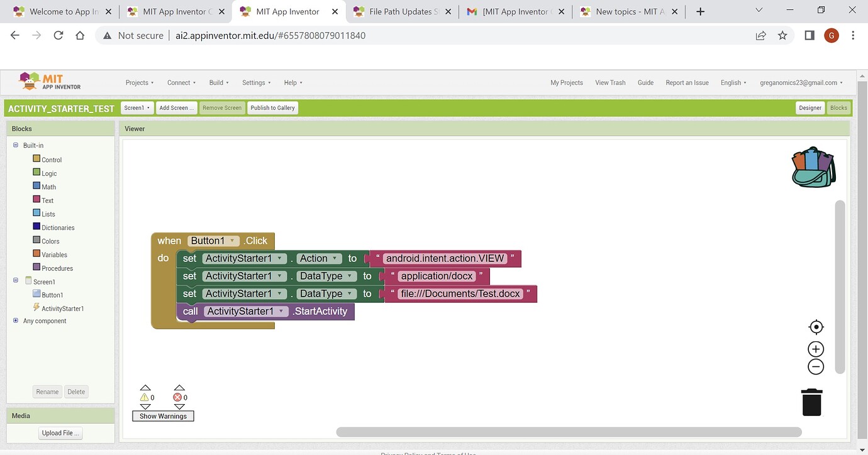Zoom out using the minus icon
The image size is (868, 455).
pyautogui.click(x=815, y=366)
